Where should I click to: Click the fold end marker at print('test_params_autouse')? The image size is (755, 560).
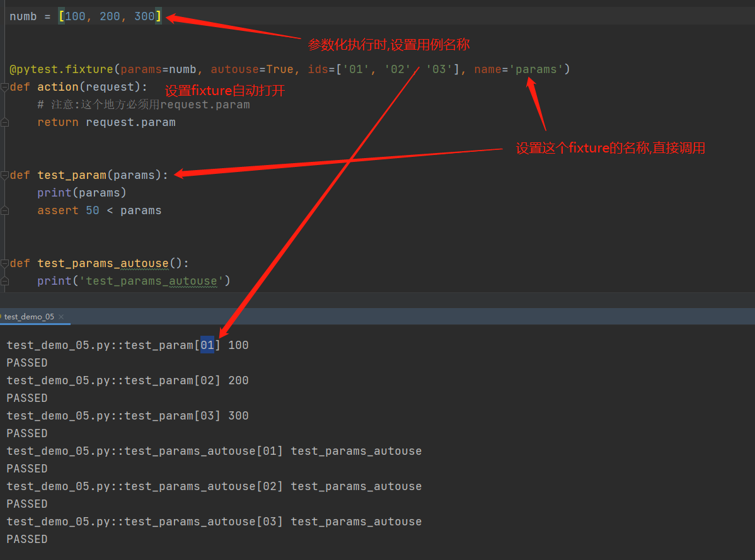[x=5, y=282]
